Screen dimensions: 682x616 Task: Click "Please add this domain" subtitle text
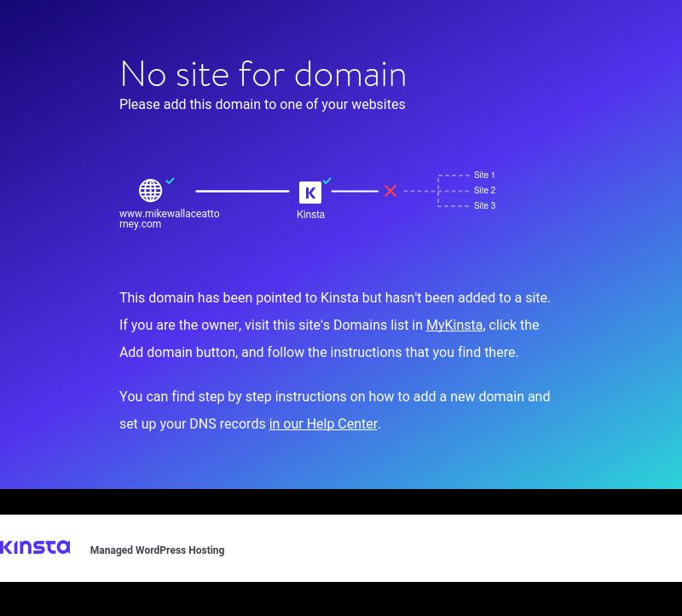click(x=262, y=105)
